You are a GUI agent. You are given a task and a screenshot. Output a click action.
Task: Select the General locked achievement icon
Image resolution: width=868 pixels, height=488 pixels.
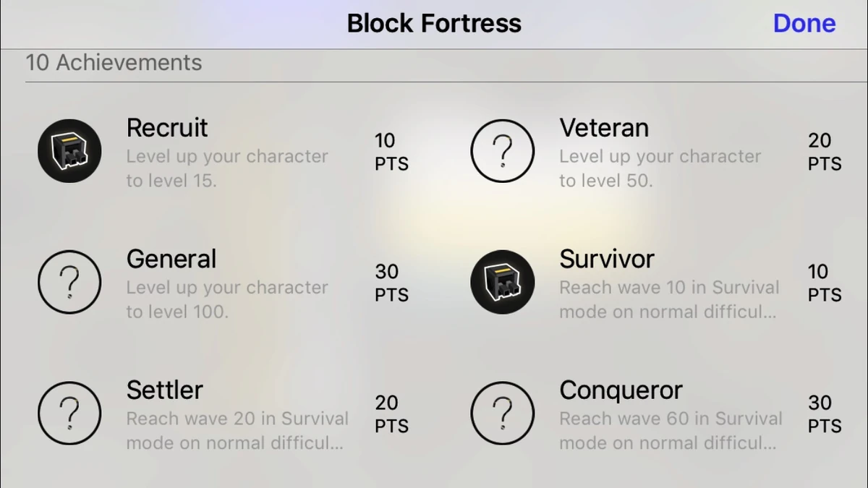pos(69,282)
